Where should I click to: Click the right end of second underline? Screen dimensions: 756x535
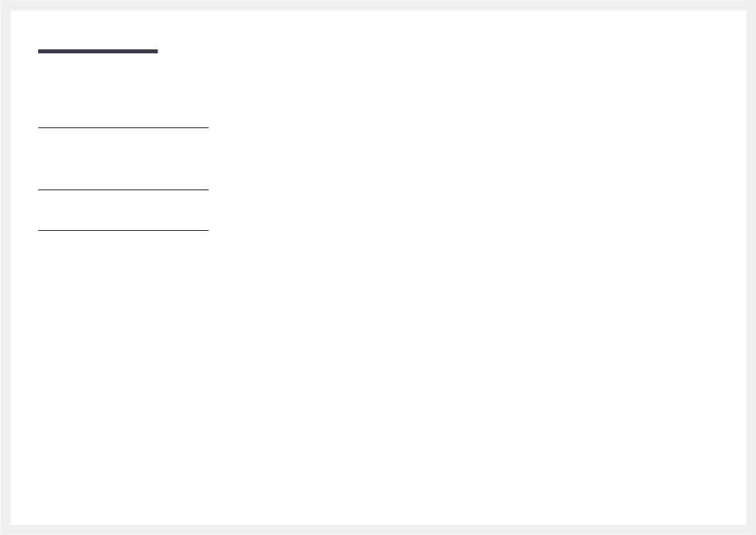(x=208, y=190)
